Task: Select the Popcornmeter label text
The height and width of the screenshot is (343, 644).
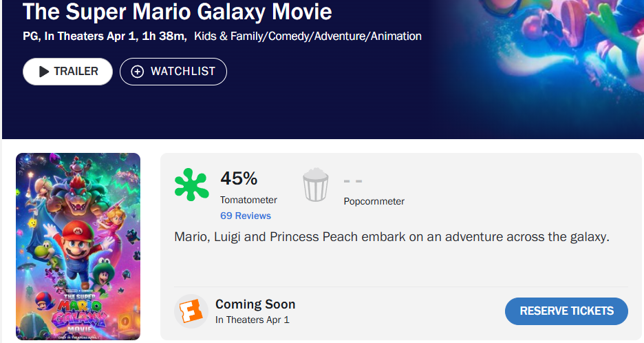Action: click(x=374, y=201)
